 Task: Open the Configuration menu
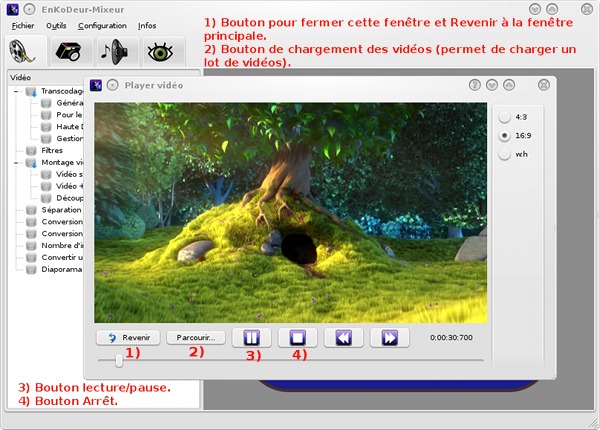[102, 26]
